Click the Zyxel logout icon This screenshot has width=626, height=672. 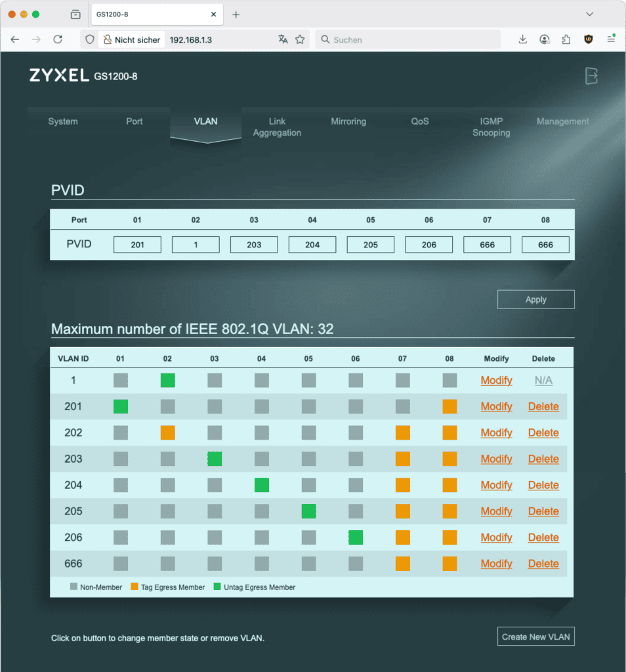[x=591, y=76]
